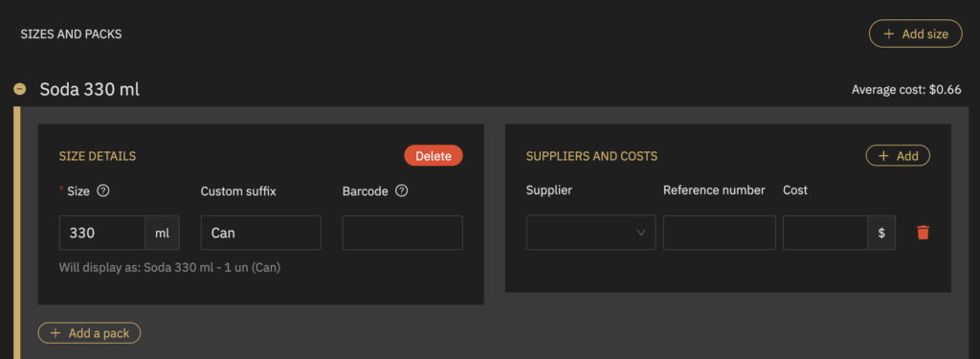This screenshot has height=359, width=980.
Task: Click the SUPPLIERS AND COSTS heading
Action: pos(591,156)
